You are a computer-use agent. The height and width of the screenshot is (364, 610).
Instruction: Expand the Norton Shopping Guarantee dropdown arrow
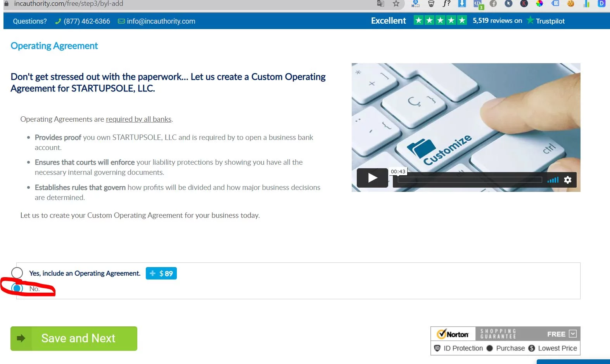tap(573, 334)
